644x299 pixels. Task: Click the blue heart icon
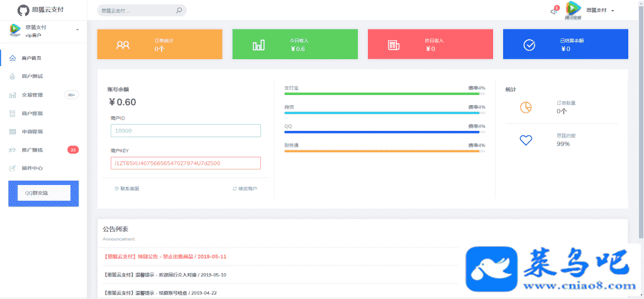pos(526,140)
